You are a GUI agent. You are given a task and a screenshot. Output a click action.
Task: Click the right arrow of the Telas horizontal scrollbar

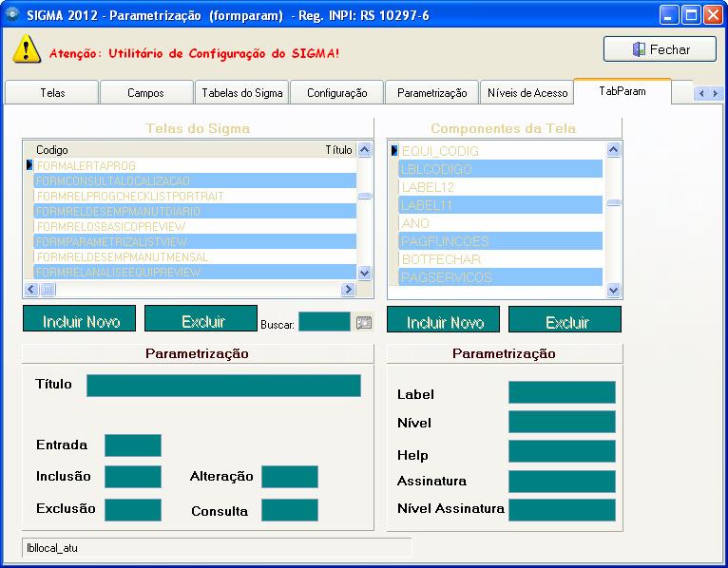click(x=348, y=290)
